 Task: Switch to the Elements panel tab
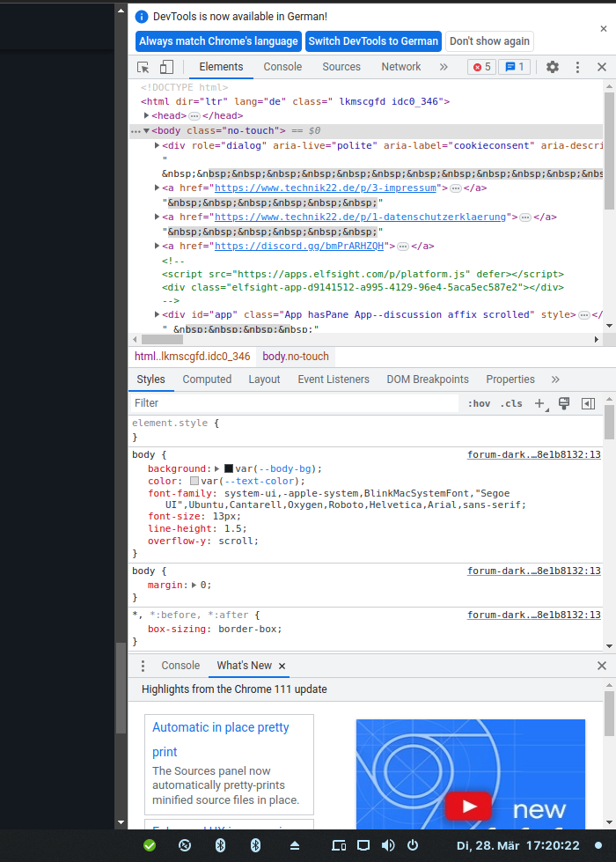tap(221, 67)
